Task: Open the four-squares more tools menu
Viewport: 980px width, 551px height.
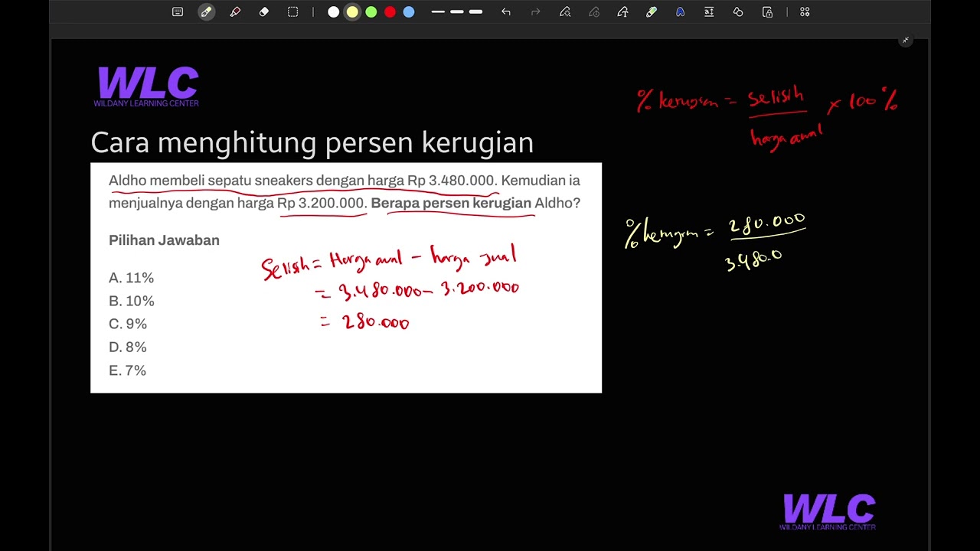Action: [805, 11]
